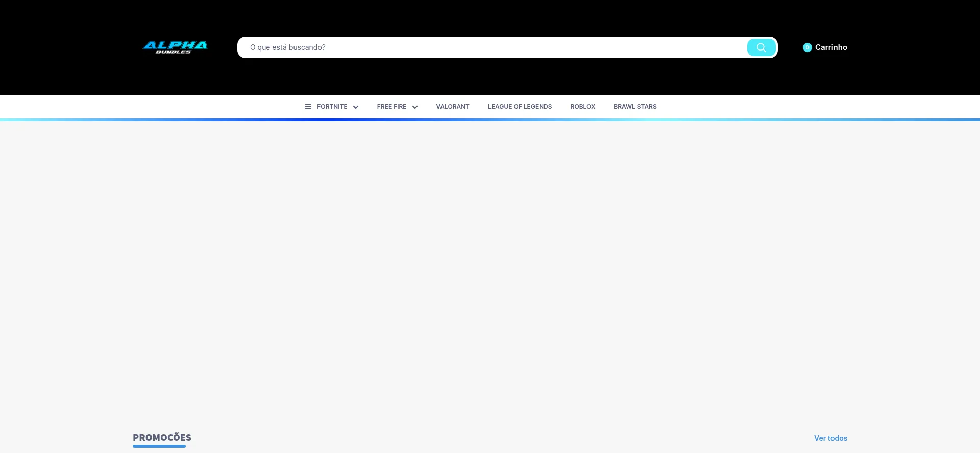Go to the LEAGUE OF LEGENDS category

tap(520, 107)
